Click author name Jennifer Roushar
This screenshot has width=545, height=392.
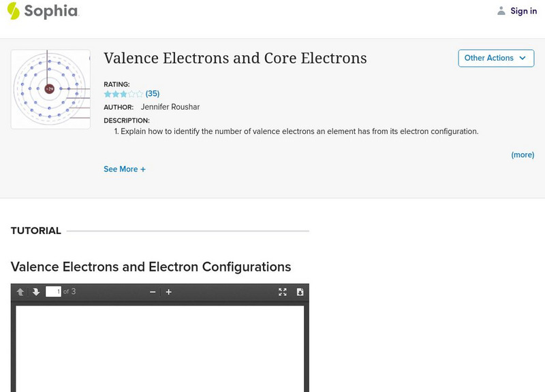170,107
